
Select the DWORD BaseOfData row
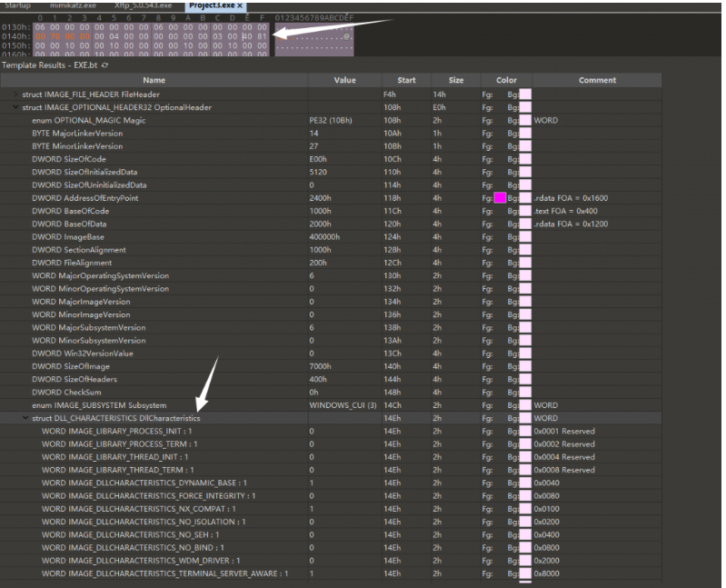pos(331,224)
